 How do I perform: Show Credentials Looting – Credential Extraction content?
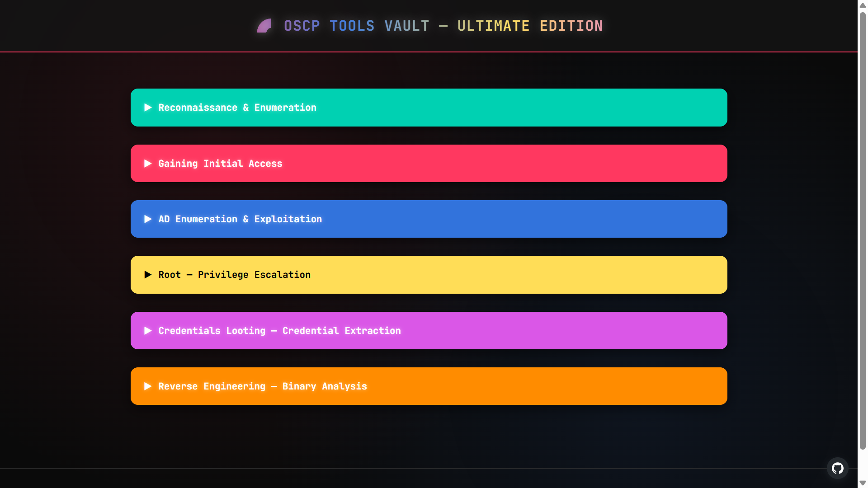point(279,331)
